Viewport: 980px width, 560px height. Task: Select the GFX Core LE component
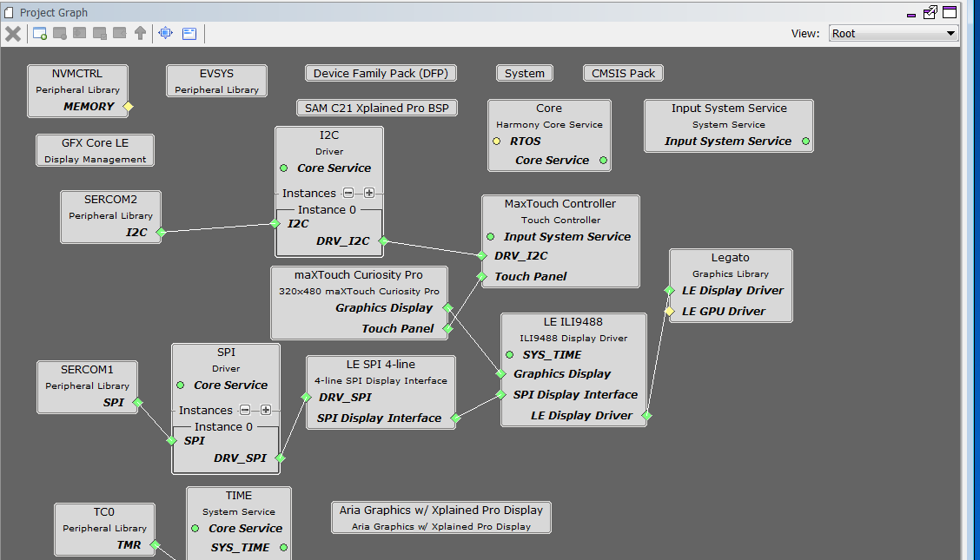tap(95, 150)
